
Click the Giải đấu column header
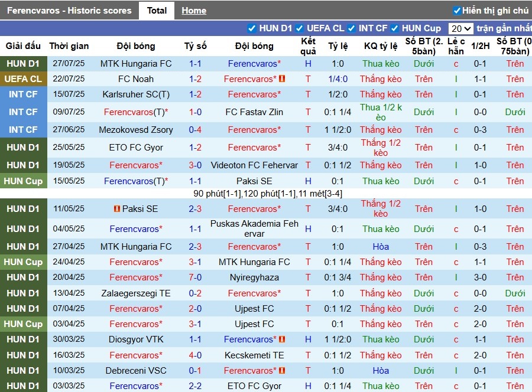pyautogui.click(x=23, y=45)
